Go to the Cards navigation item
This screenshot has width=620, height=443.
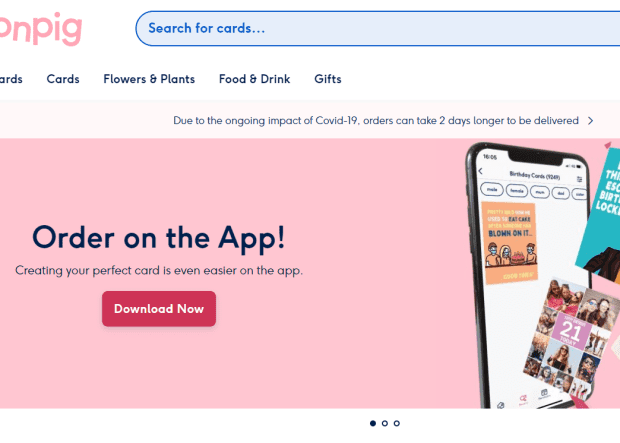pyautogui.click(x=63, y=79)
